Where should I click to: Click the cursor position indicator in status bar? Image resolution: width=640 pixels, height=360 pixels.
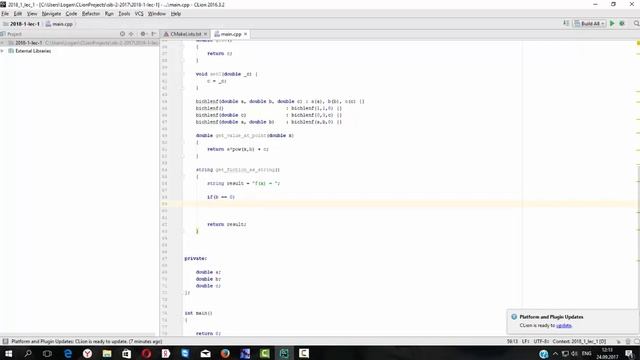coord(512,341)
